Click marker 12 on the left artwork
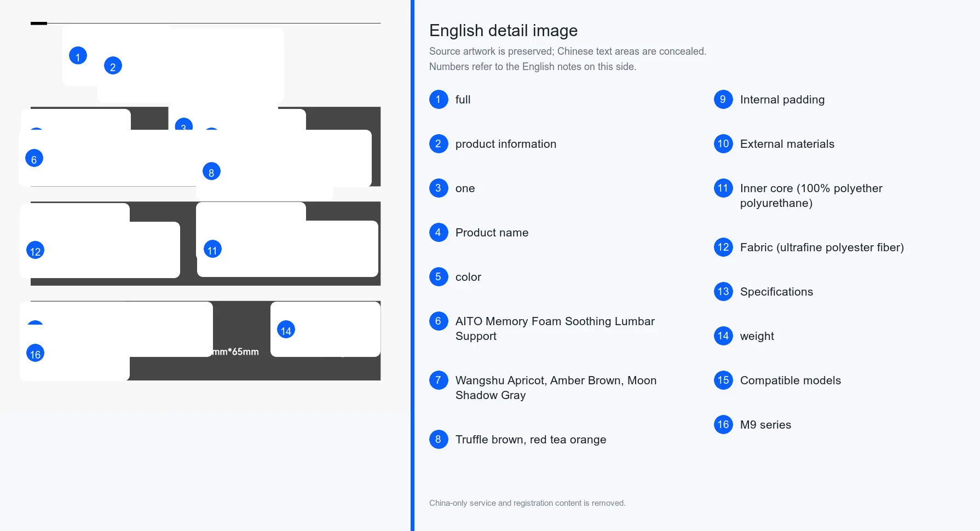This screenshot has width=980, height=531. pos(35,250)
